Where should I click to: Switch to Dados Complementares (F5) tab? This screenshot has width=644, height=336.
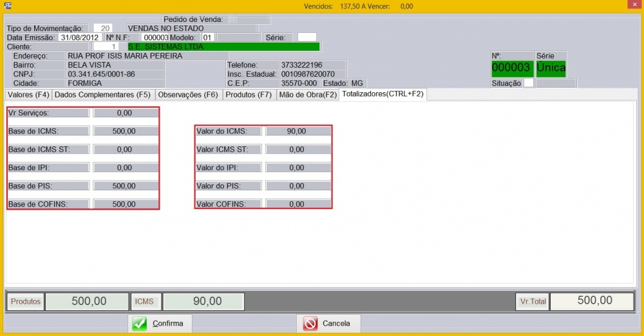coord(103,95)
